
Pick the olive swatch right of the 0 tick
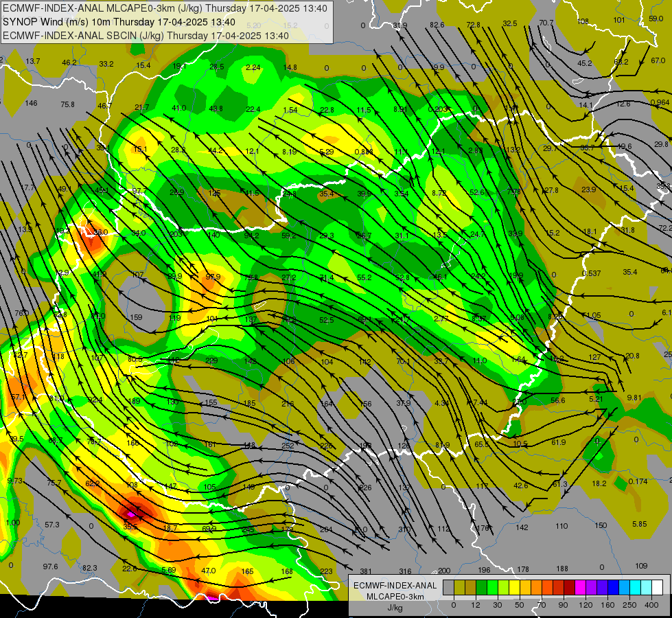(x=459, y=587)
